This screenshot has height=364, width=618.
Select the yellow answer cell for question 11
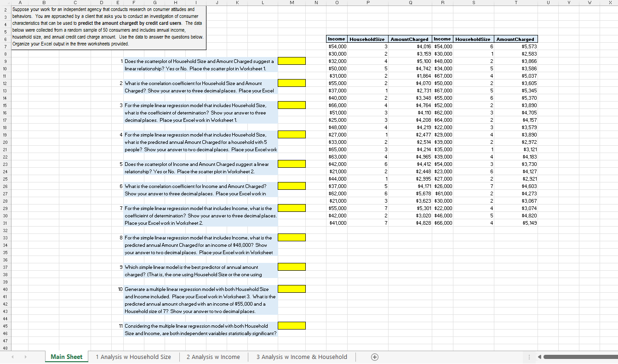coord(292,326)
